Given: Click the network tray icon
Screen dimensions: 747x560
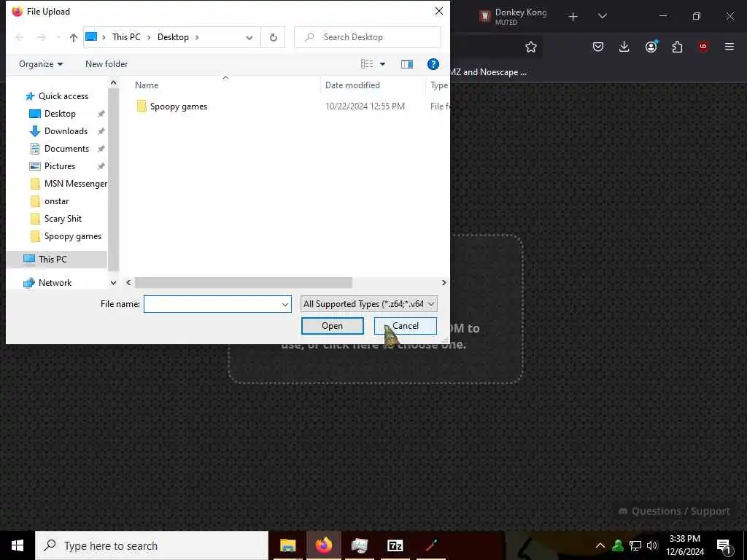Looking at the screenshot, I should 635,545.
